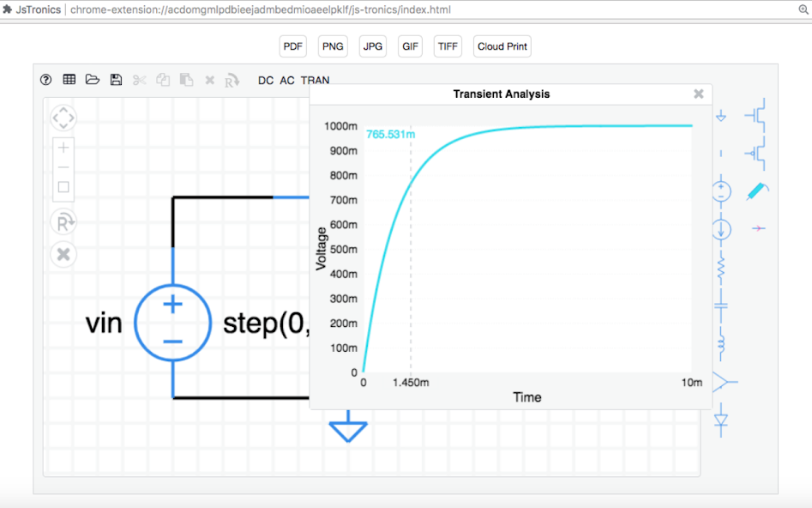Open the help icon
This screenshot has height=508, width=812.
(x=45, y=79)
